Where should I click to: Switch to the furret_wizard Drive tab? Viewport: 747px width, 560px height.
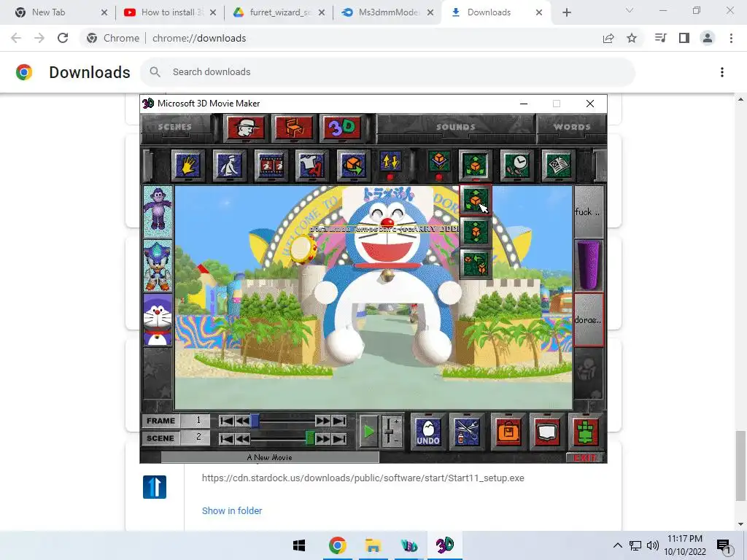point(276,12)
